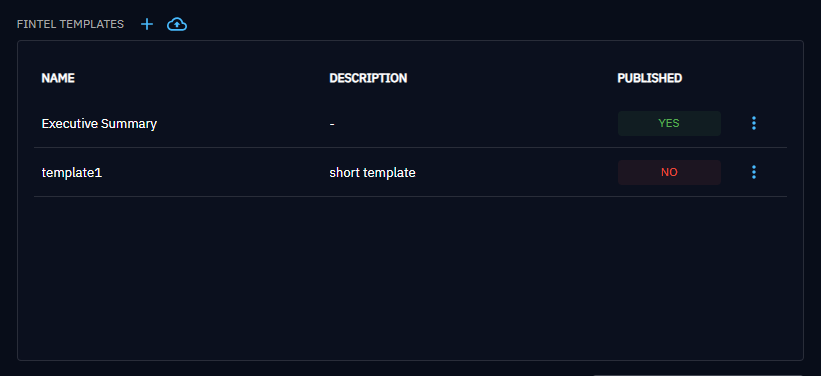Click the FINTEL TEMPLATES section heading
821x376 pixels.
click(70, 24)
